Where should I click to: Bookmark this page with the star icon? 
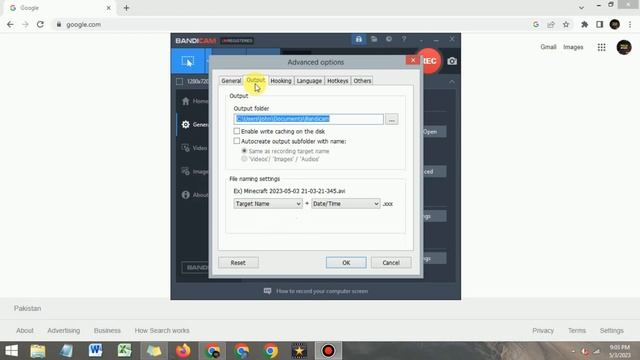tap(566, 24)
